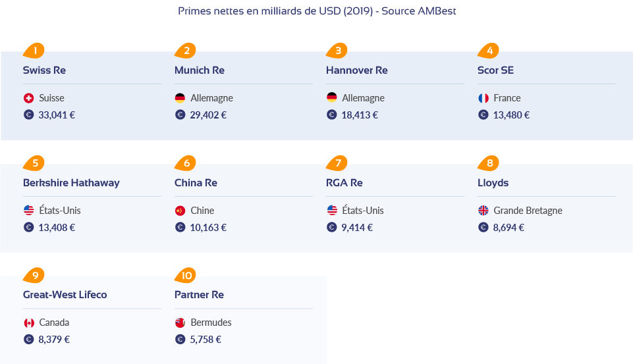Click the Source AMBest title text

click(x=419, y=11)
